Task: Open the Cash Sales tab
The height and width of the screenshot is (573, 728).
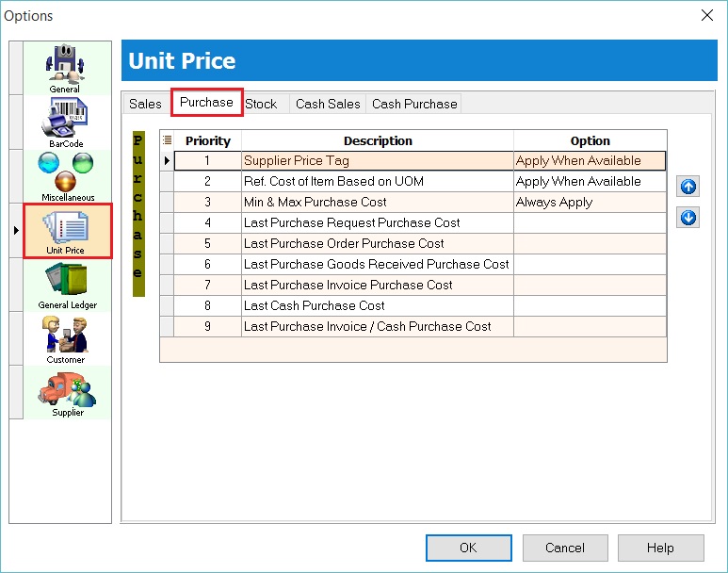Action: tap(328, 104)
